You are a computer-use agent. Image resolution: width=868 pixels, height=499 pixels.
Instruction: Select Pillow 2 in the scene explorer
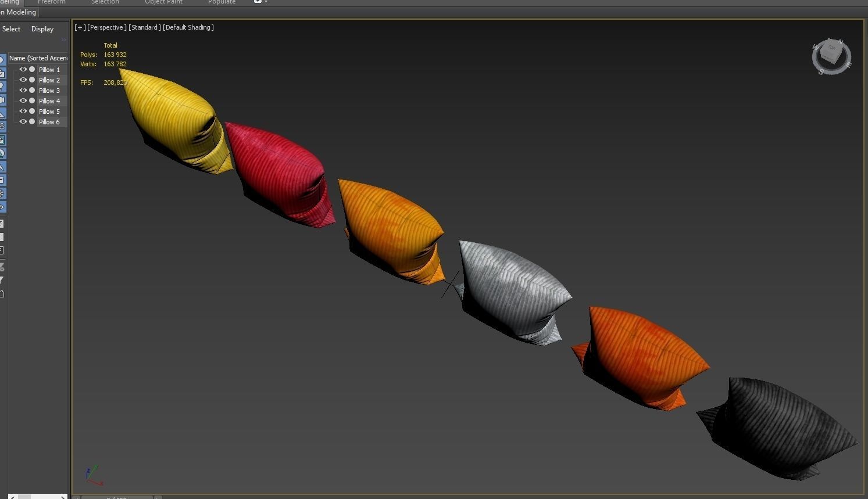point(49,80)
